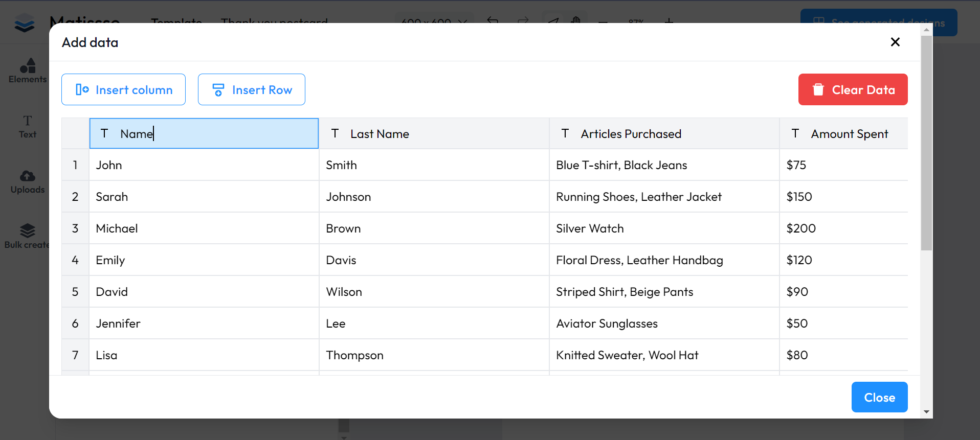Click the cell containing Sarah
Viewport: 980px width, 440px height.
pos(204,197)
